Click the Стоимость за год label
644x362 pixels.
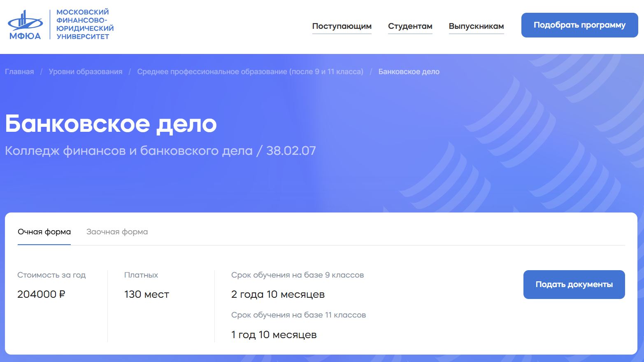(51, 275)
